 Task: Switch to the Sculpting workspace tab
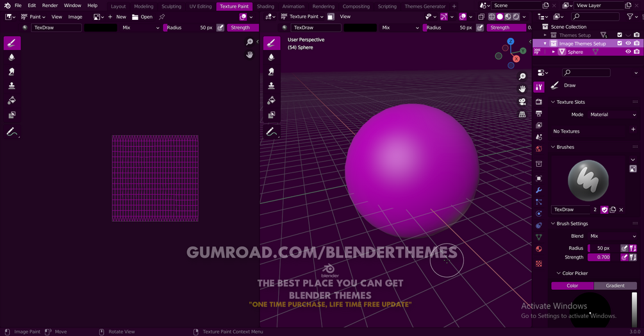[171, 6]
